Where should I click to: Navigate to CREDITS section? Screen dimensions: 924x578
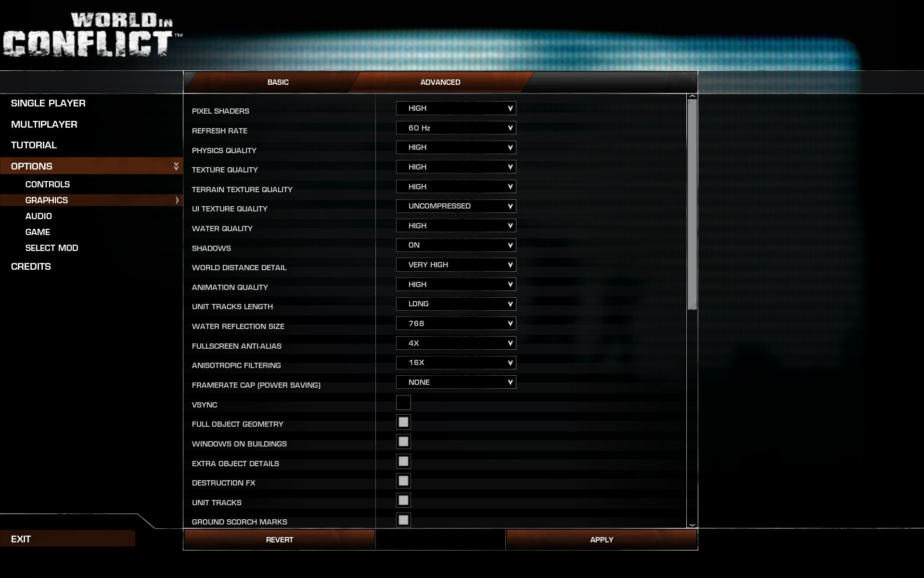(x=31, y=266)
